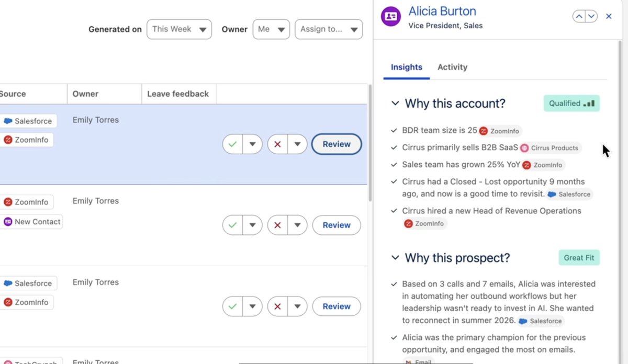The height and width of the screenshot is (364, 628).
Task: Open the 'Assign to...' dropdown
Action: [x=329, y=29]
